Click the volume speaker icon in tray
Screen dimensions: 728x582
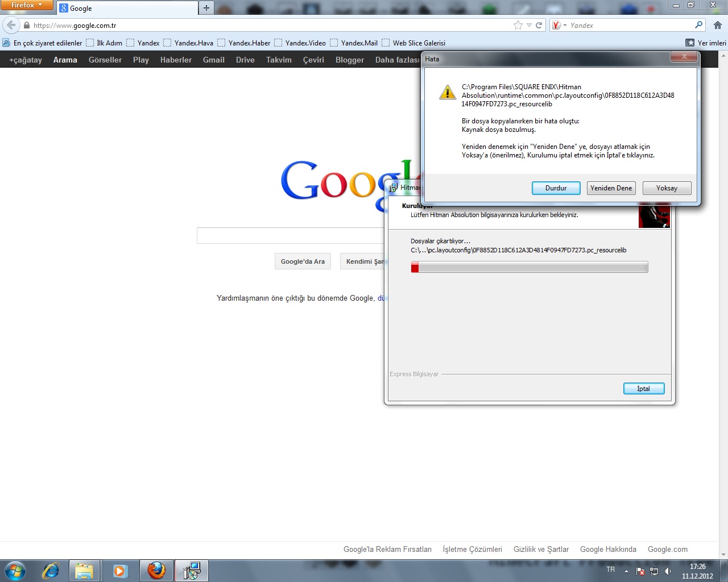coord(668,571)
